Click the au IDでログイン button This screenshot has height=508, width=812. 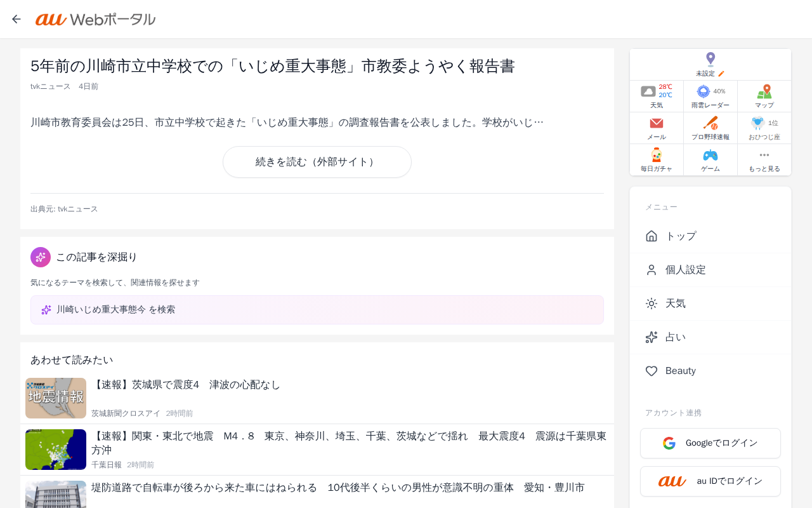coord(710,481)
